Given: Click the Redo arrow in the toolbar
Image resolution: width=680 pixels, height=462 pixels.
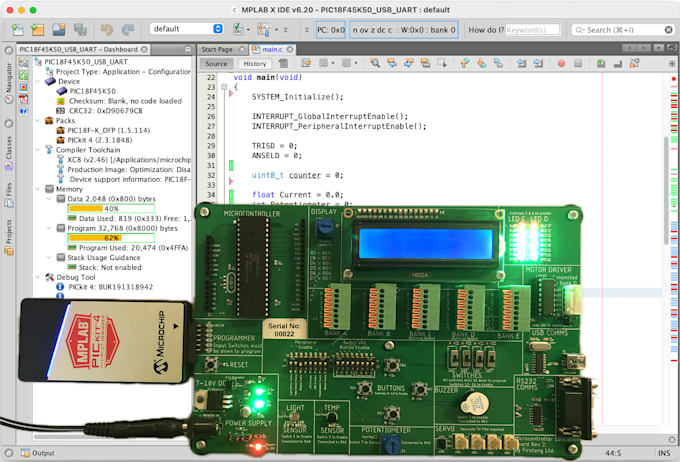Looking at the screenshot, I should point(128,29).
